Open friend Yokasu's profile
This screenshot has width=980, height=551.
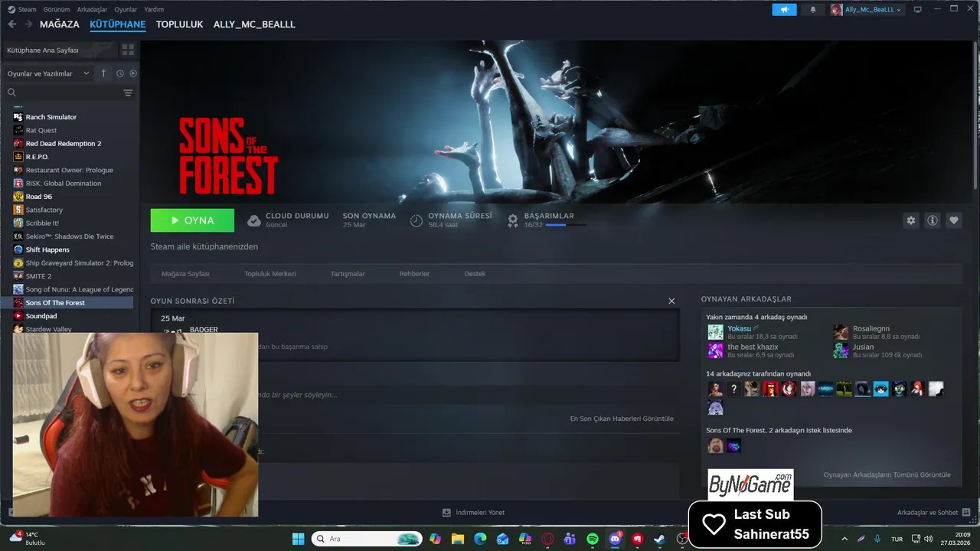coord(739,328)
